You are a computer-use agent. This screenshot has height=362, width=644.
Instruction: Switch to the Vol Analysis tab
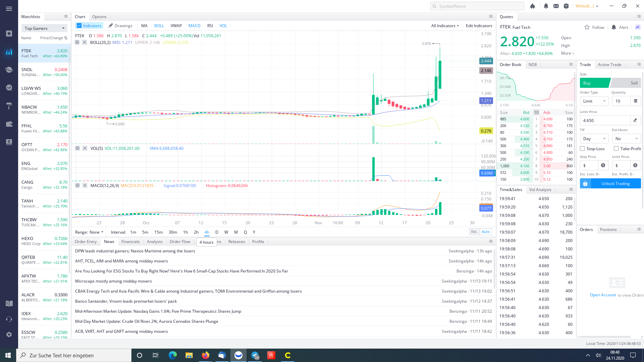540,189
